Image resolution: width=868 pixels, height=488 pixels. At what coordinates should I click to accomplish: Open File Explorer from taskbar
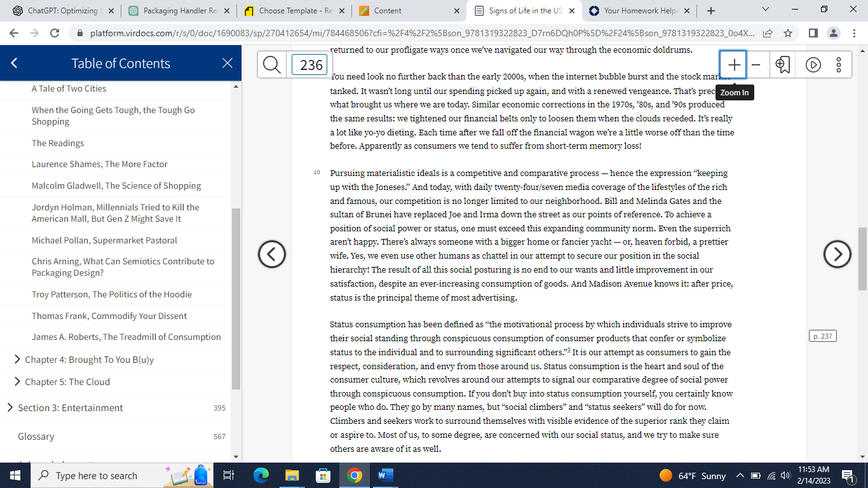(x=292, y=475)
